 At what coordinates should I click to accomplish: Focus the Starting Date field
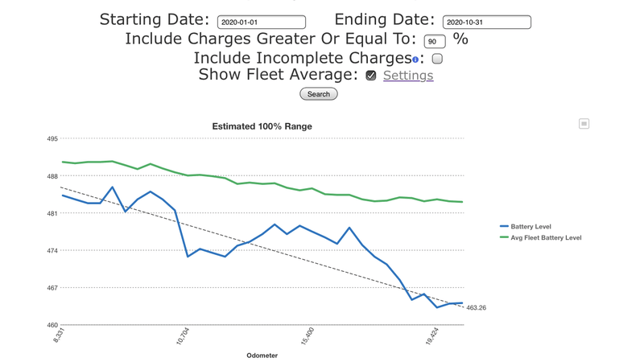[261, 23]
